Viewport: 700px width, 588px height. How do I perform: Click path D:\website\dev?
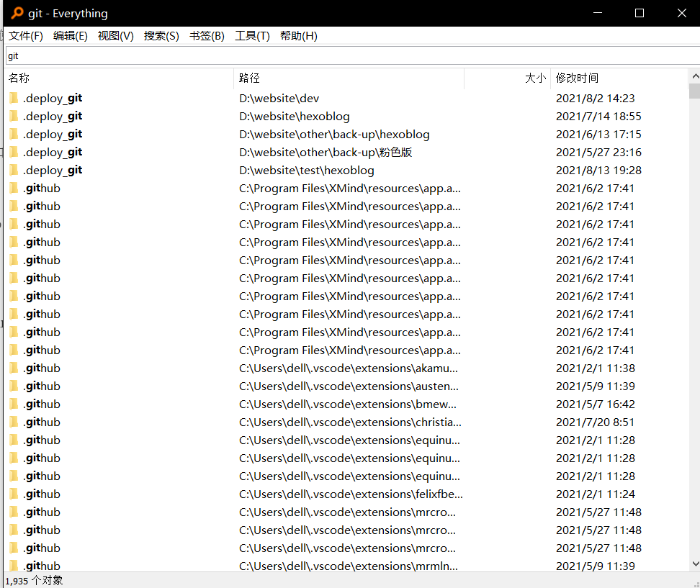(x=279, y=98)
